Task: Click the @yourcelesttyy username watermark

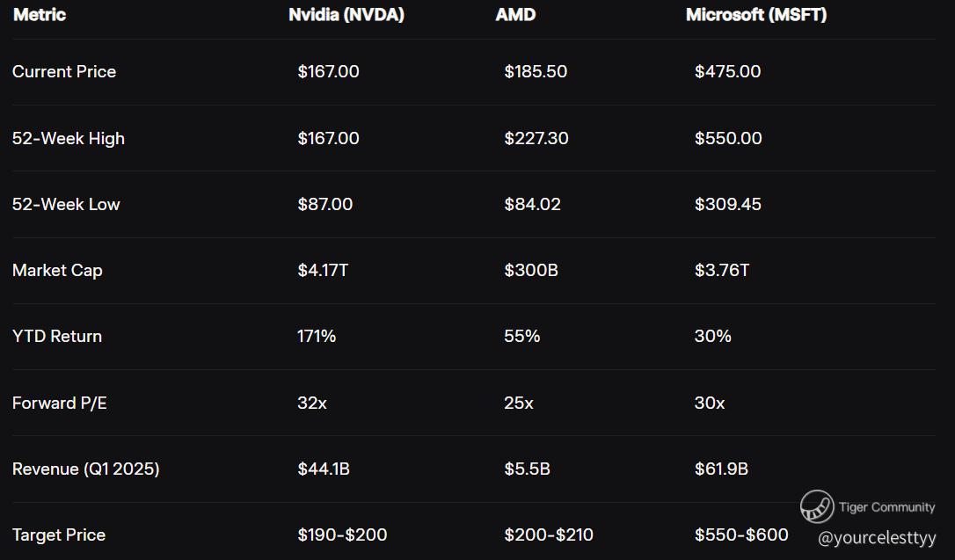Action: 877,538
